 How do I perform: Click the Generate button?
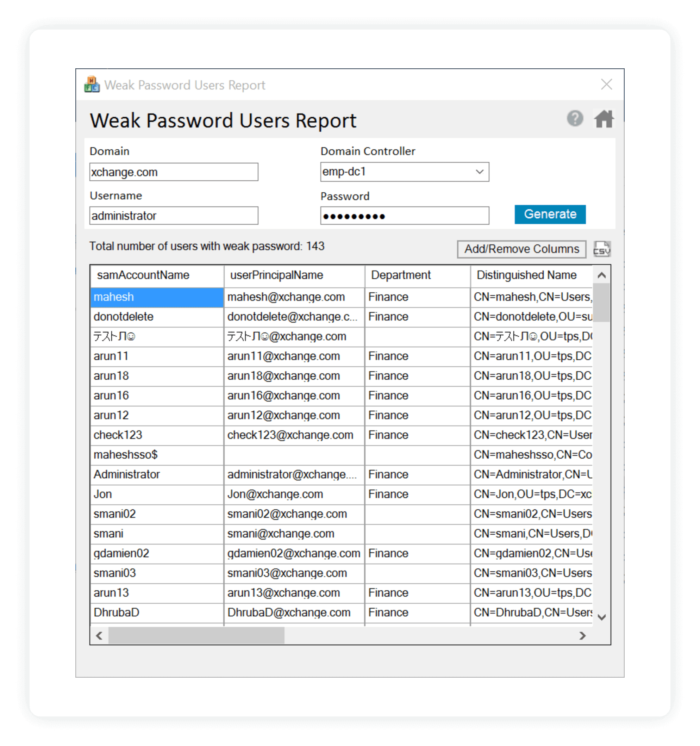click(x=550, y=214)
